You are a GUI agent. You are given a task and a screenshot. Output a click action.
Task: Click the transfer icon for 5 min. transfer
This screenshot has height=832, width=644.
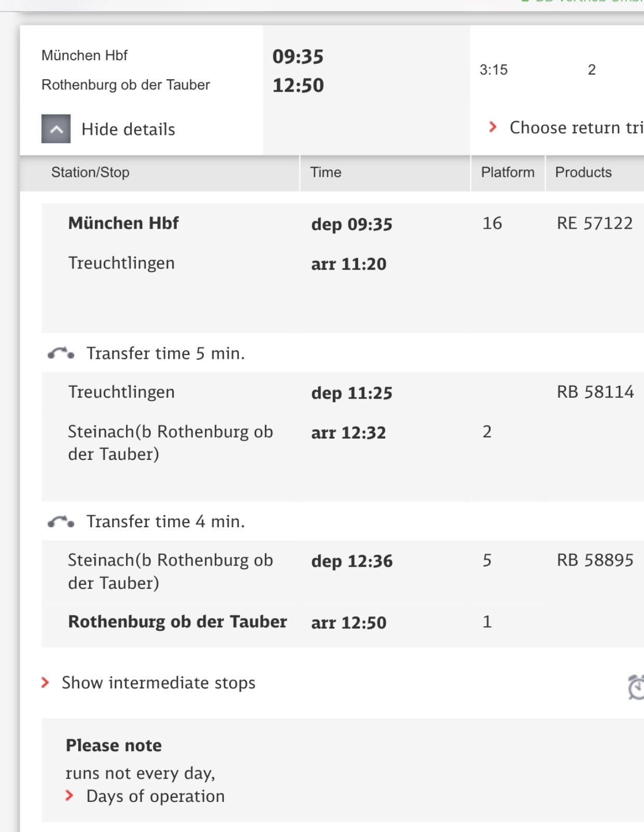[x=61, y=354]
